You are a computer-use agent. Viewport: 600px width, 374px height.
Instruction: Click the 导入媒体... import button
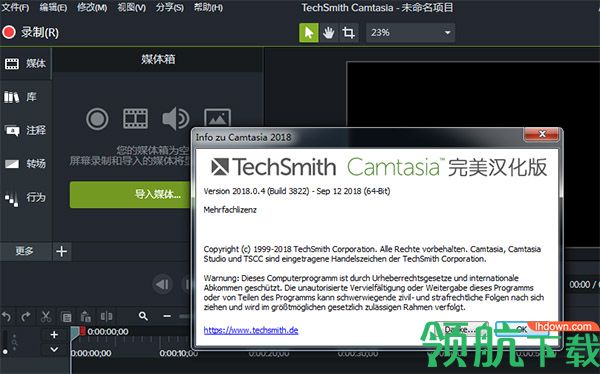(x=130, y=194)
